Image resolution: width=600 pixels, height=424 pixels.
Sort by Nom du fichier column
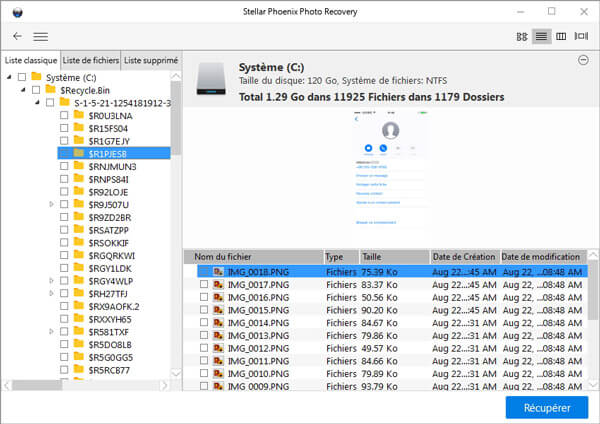click(x=253, y=257)
